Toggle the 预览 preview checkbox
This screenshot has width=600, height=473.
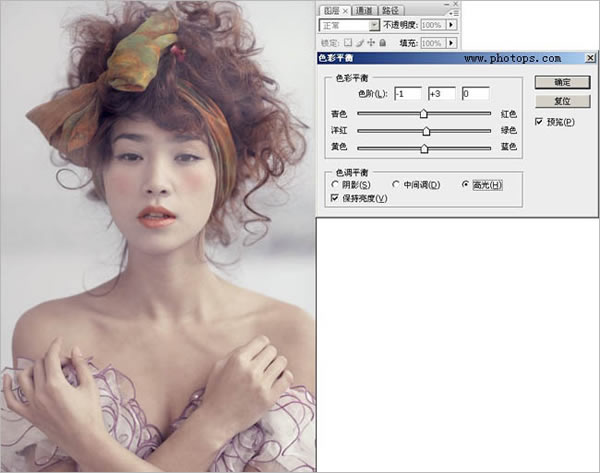pyautogui.click(x=540, y=122)
